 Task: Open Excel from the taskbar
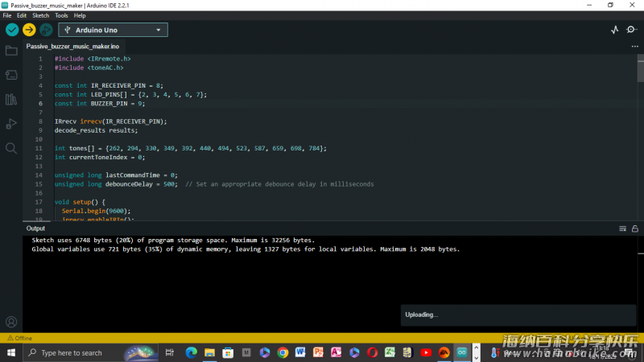[390, 352]
